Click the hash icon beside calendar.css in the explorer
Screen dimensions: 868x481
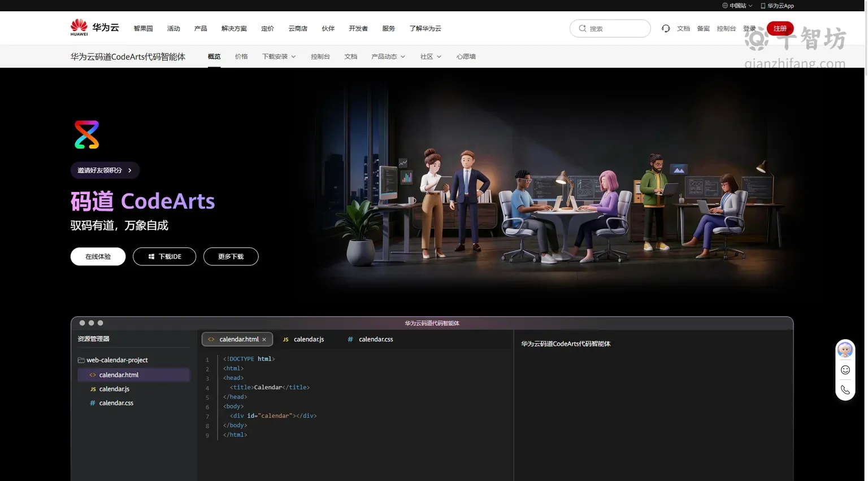click(x=93, y=403)
